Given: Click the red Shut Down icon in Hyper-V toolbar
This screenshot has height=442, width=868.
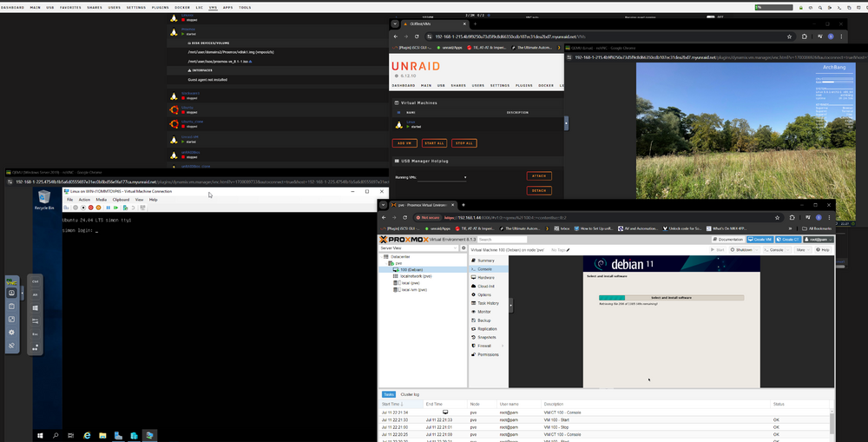Looking at the screenshot, I should [x=91, y=208].
